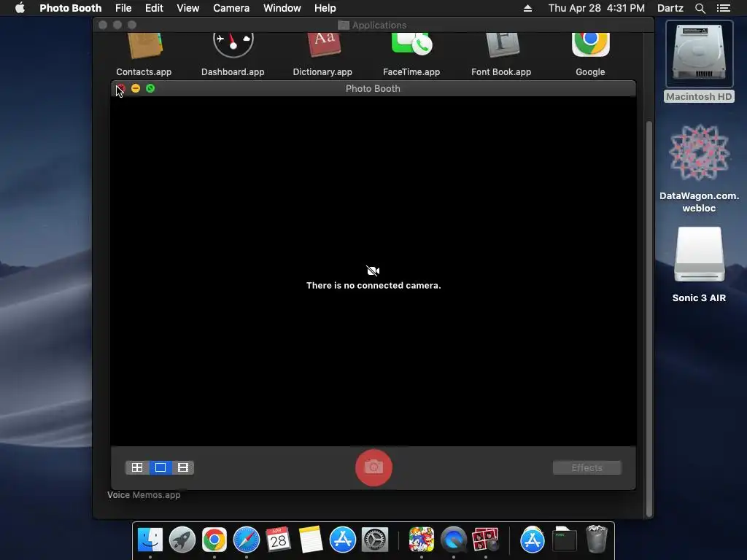The height and width of the screenshot is (560, 747).
Task: Open QuickTime Player from the Dock
Action: (454, 540)
